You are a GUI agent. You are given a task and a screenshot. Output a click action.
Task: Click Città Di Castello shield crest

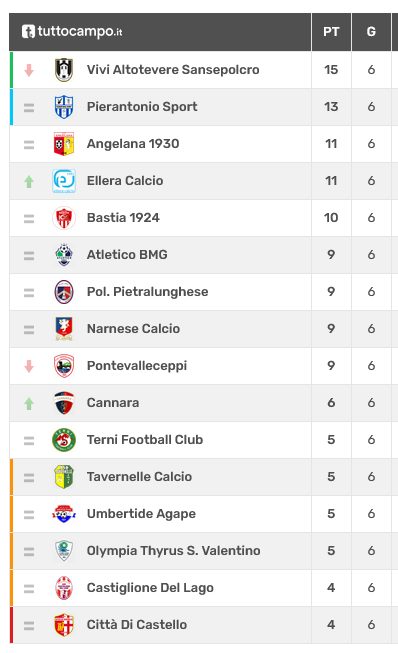click(x=64, y=625)
